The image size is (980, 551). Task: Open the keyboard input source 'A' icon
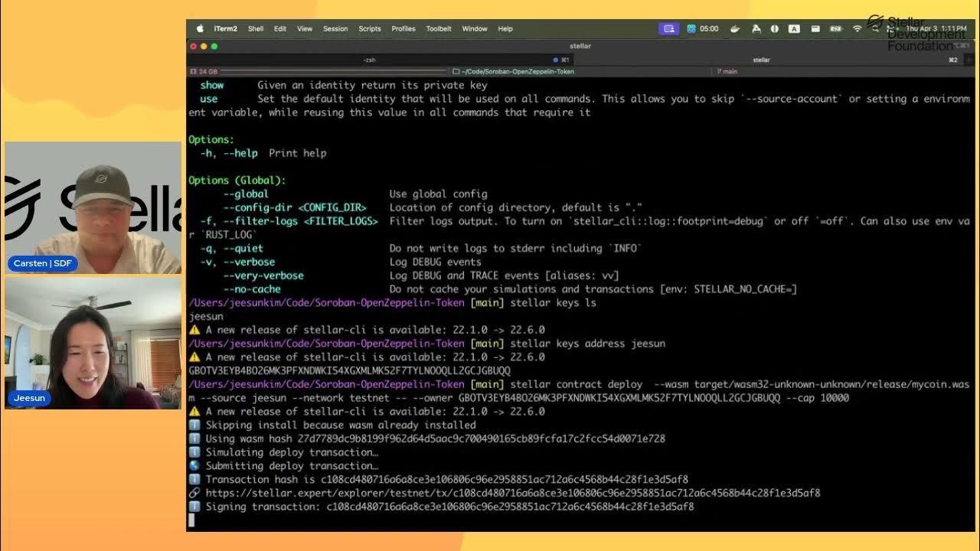[x=794, y=28]
